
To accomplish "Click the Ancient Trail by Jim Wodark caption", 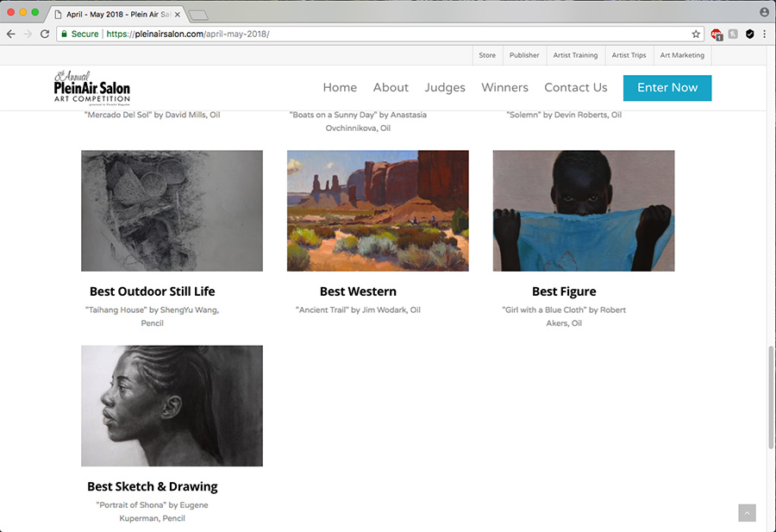I will point(358,310).
